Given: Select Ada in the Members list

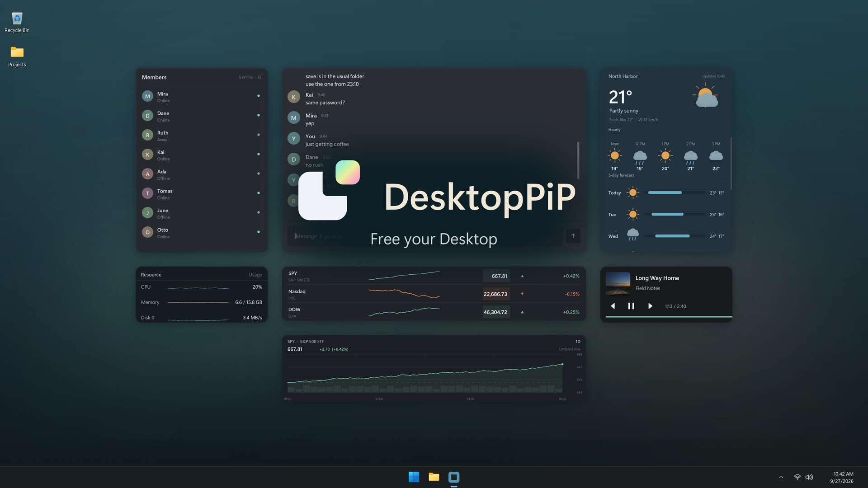Looking at the screenshot, I should tap(202, 174).
